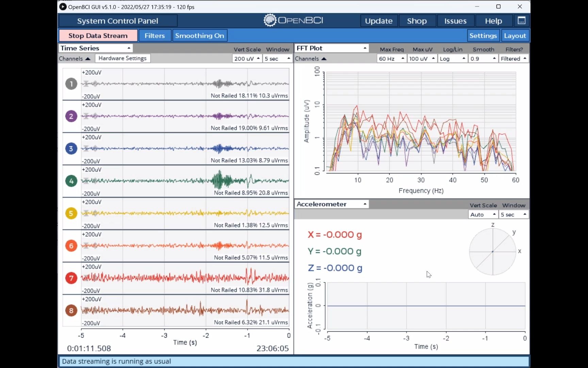Open the Layout chooser
Image resolution: width=588 pixels, height=368 pixels.
515,35
